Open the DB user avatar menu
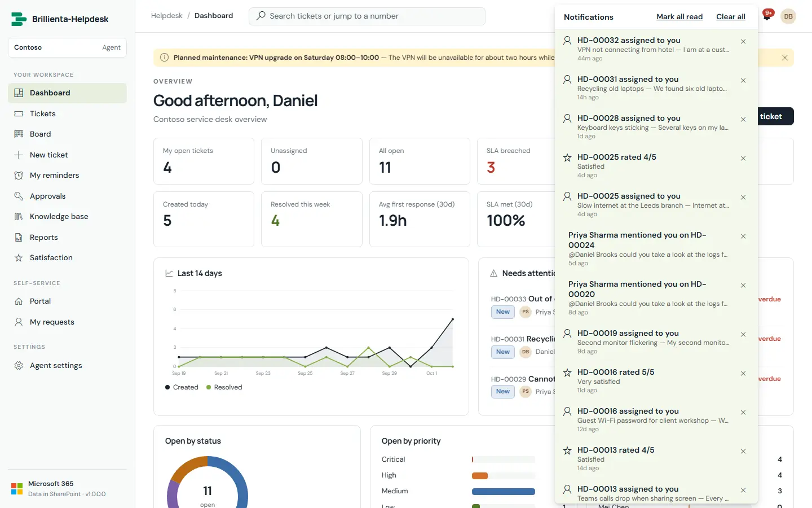The width and height of the screenshot is (812, 508). coord(788,16)
